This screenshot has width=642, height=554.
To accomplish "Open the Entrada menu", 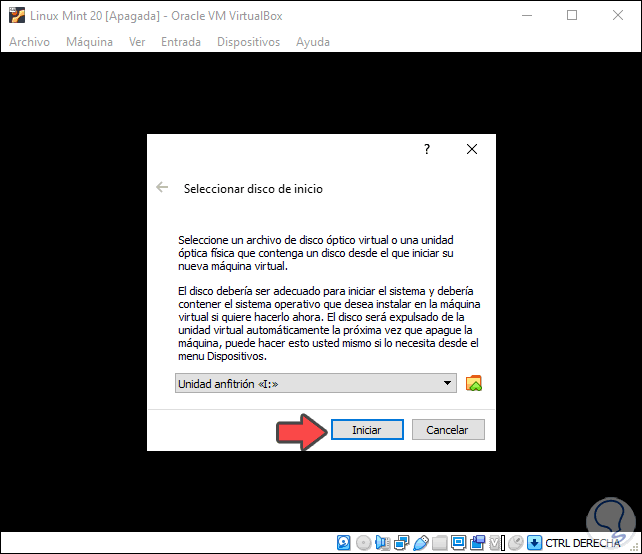I will click(x=181, y=42).
